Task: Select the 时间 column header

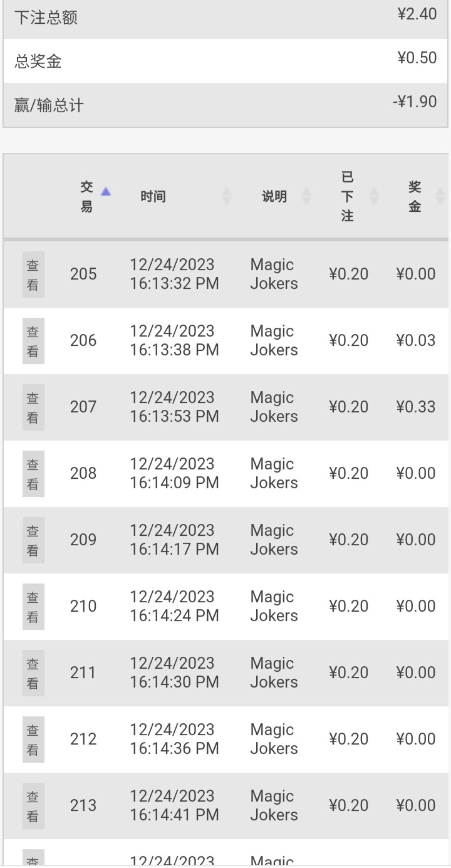Action: (x=153, y=197)
